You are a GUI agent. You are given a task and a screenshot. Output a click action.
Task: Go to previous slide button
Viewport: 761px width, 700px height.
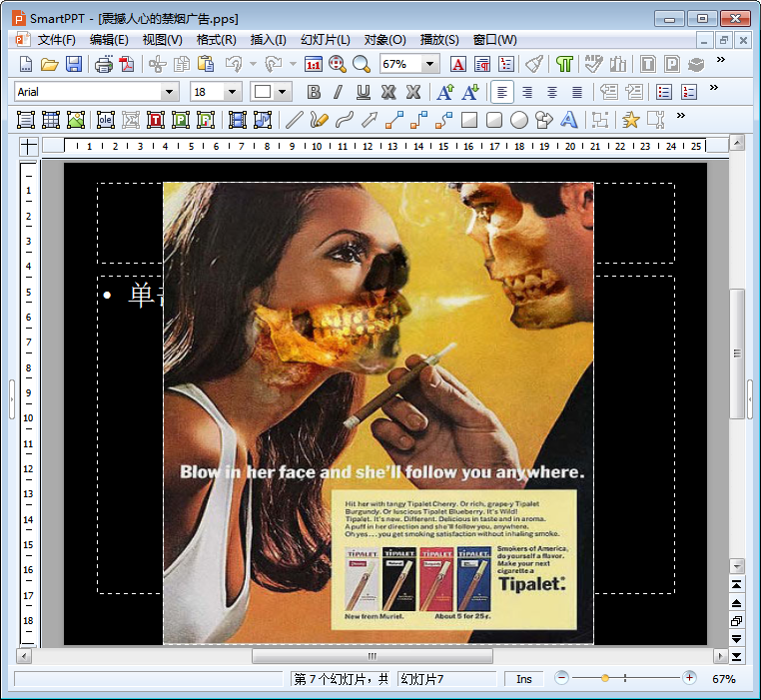click(x=737, y=603)
